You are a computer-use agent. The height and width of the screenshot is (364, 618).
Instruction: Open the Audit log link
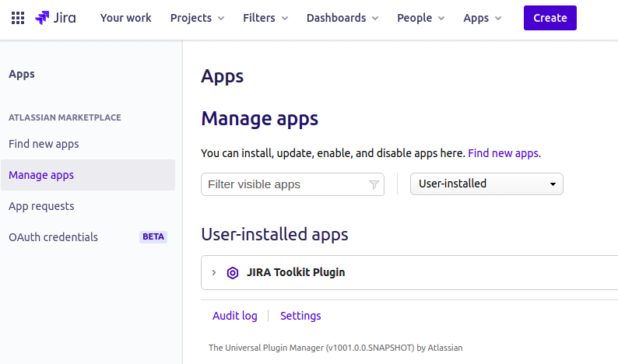pos(235,316)
